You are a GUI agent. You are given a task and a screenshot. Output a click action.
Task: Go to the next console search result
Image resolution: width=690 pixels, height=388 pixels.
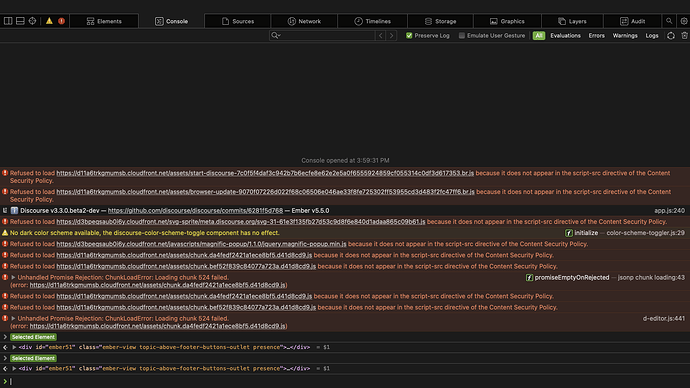[x=391, y=36]
